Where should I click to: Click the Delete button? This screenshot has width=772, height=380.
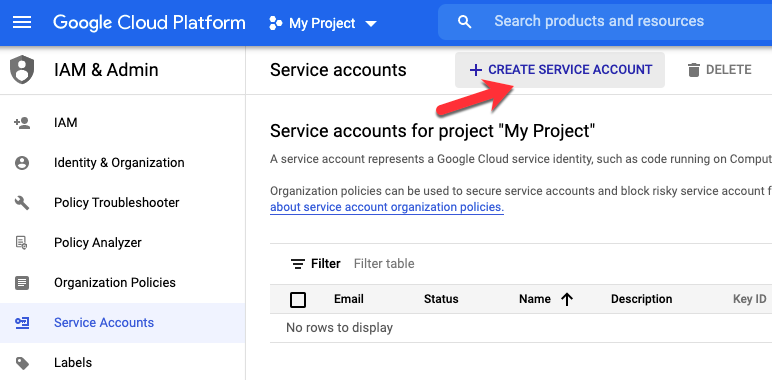coord(719,70)
